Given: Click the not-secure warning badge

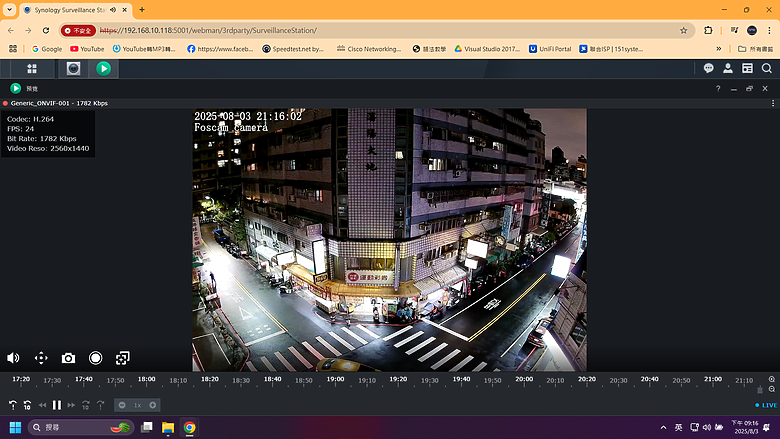Looking at the screenshot, I should coord(78,30).
